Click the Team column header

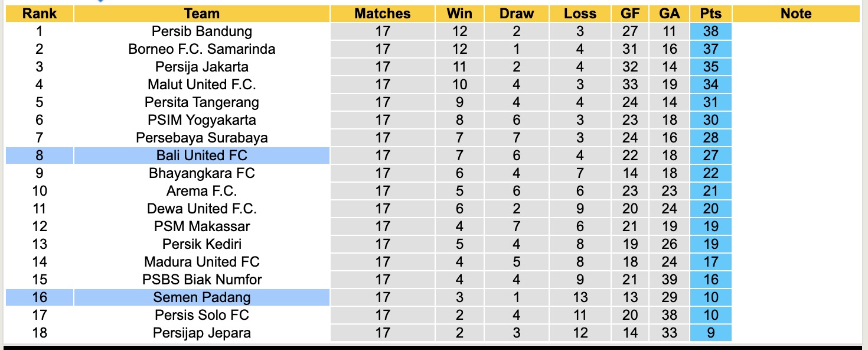click(x=201, y=14)
